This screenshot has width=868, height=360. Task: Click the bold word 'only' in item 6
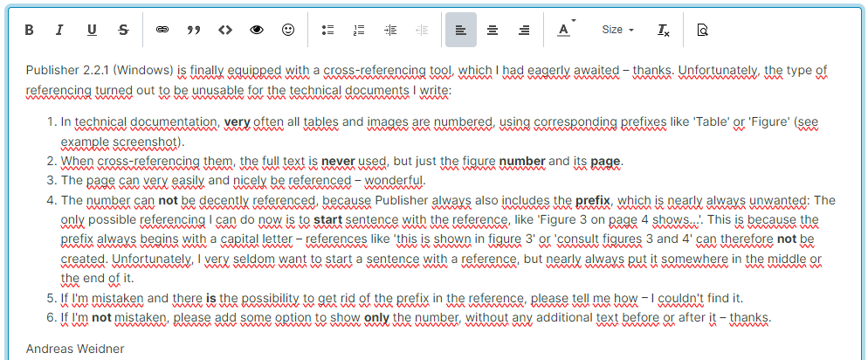(376, 318)
